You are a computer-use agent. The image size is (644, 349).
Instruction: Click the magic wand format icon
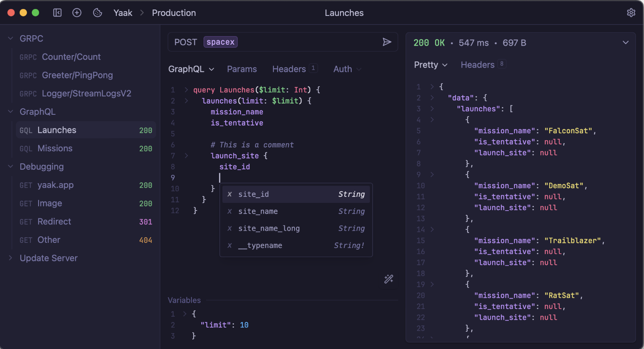(389, 279)
